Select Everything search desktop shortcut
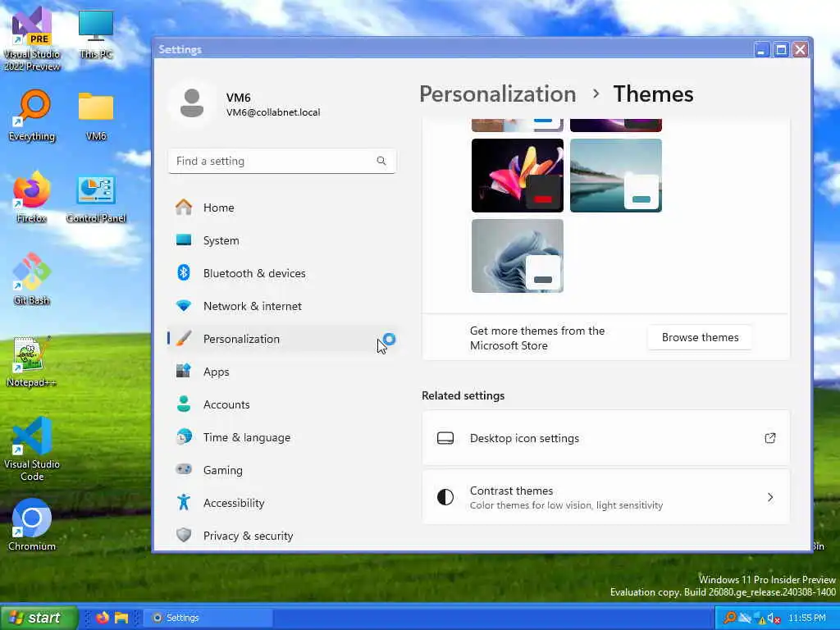The height and width of the screenshot is (630, 840). tap(32, 115)
